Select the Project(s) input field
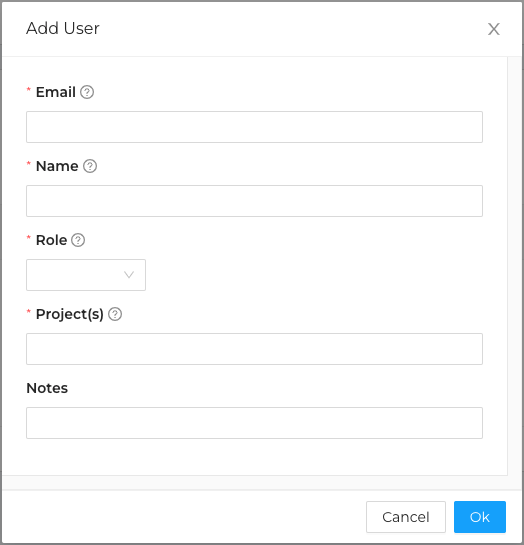 pyautogui.click(x=254, y=349)
